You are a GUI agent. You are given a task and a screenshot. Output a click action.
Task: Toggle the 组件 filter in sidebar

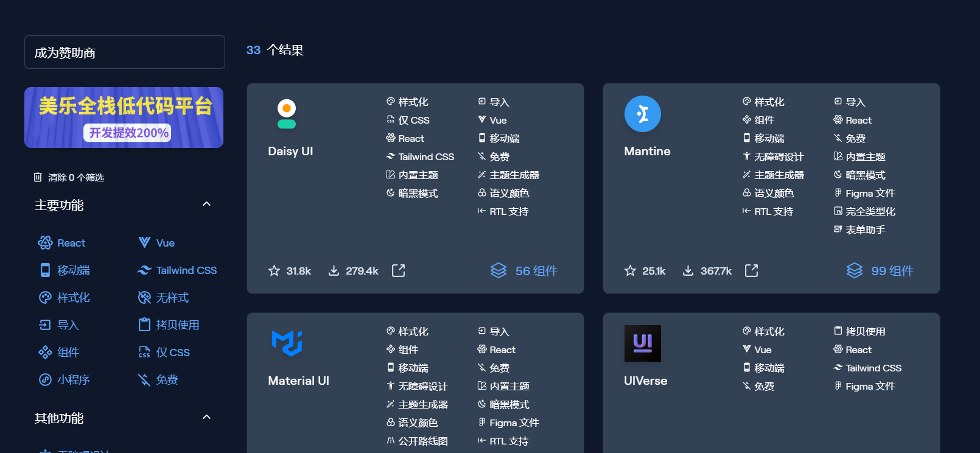click(x=59, y=353)
